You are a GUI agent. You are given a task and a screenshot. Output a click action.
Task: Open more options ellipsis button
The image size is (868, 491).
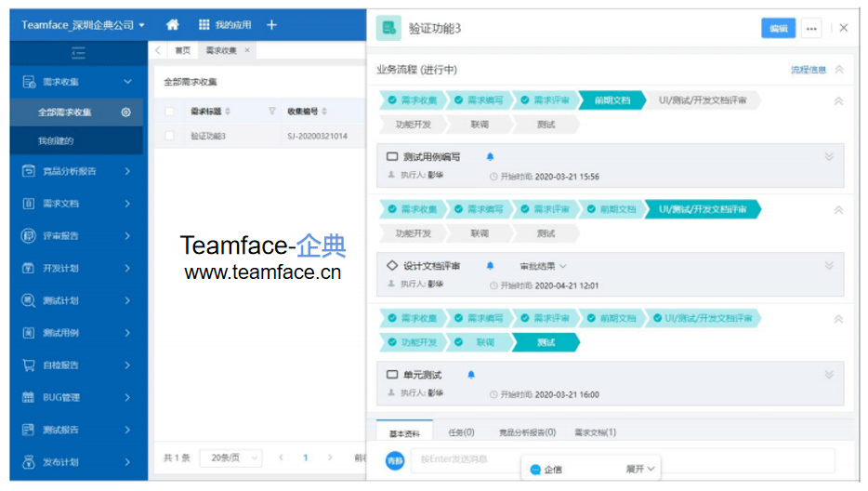click(x=811, y=28)
